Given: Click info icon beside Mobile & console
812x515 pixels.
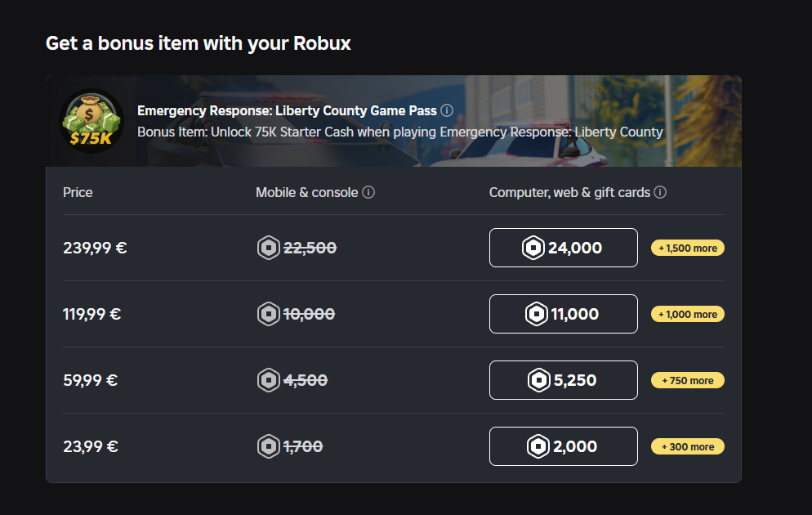Looking at the screenshot, I should point(368,193).
